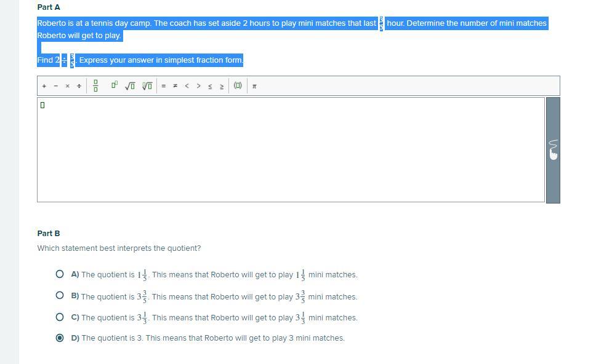Image resolution: width=604 pixels, height=364 pixels.
Task: Select answer B, quotient is 3 3/5
Action: click(x=60, y=296)
